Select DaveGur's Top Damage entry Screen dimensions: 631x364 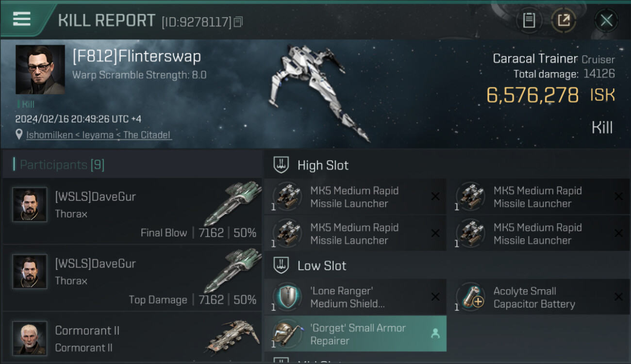tap(132, 279)
